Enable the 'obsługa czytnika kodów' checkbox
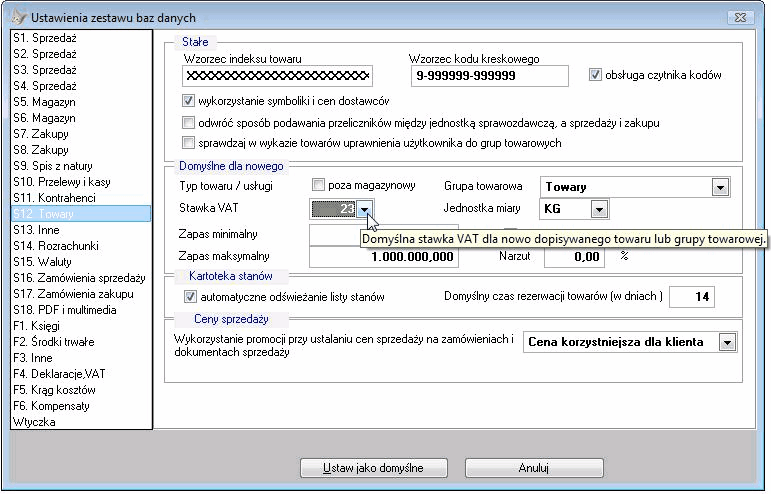Image resolution: width=771 pixels, height=494 pixels. tap(595, 75)
